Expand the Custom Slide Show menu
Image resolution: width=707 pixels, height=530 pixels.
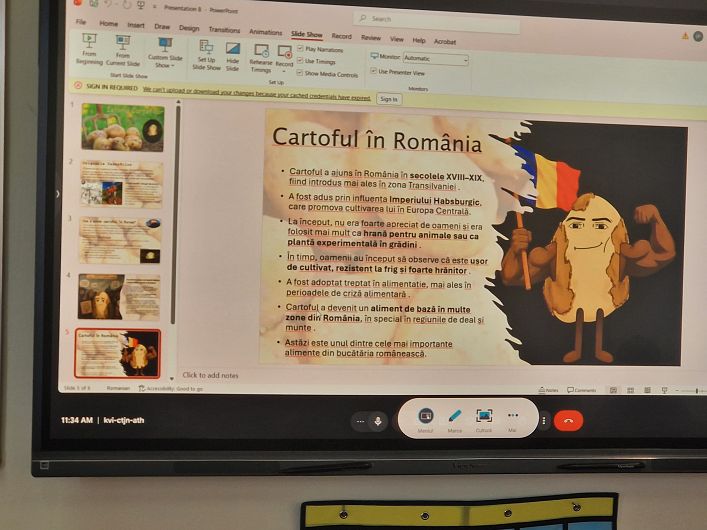pos(165,53)
